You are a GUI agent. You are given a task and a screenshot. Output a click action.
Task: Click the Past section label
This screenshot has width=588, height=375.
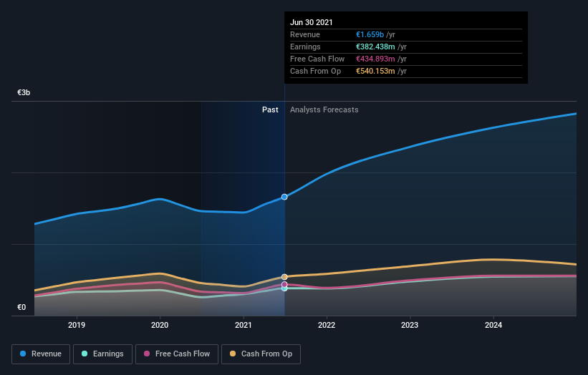click(270, 109)
